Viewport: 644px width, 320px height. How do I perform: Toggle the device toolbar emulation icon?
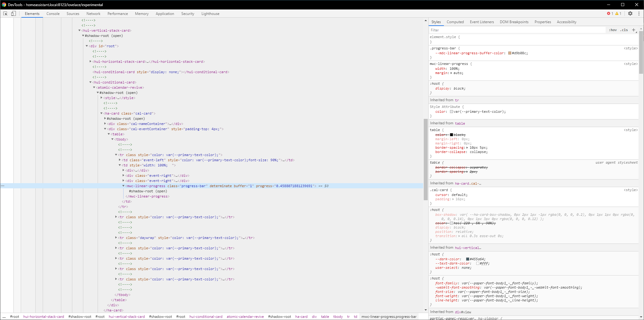click(x=13, y=14)
